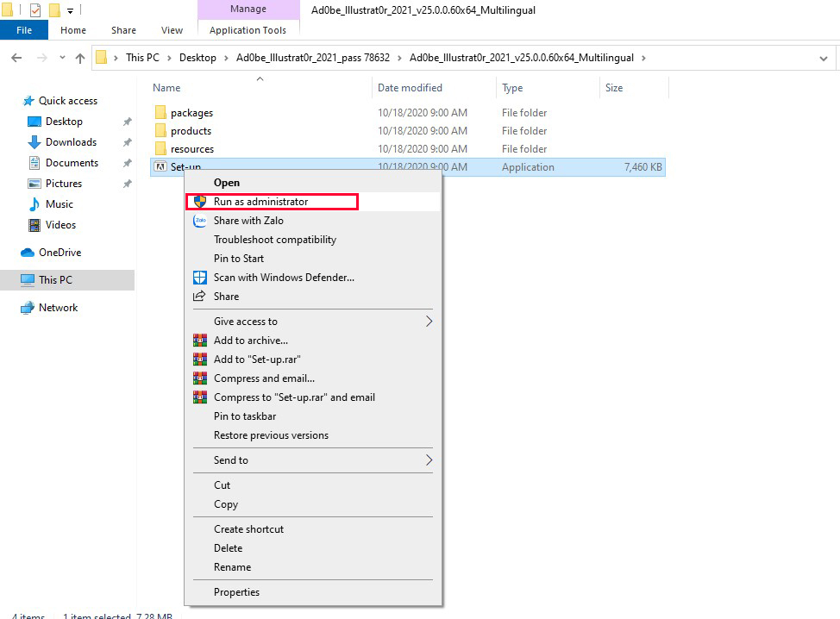Screen dimensions: 840x619
Task: Click the admin shield icon in context menu
Action: 199,202
